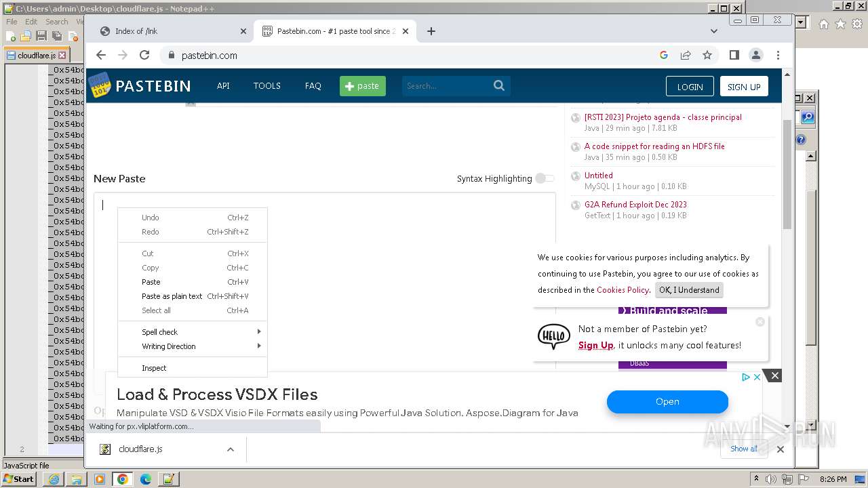Share this page via share icon
Image resolution: width=868 pixels, height=488 pixels.
(x=686, y=56)
